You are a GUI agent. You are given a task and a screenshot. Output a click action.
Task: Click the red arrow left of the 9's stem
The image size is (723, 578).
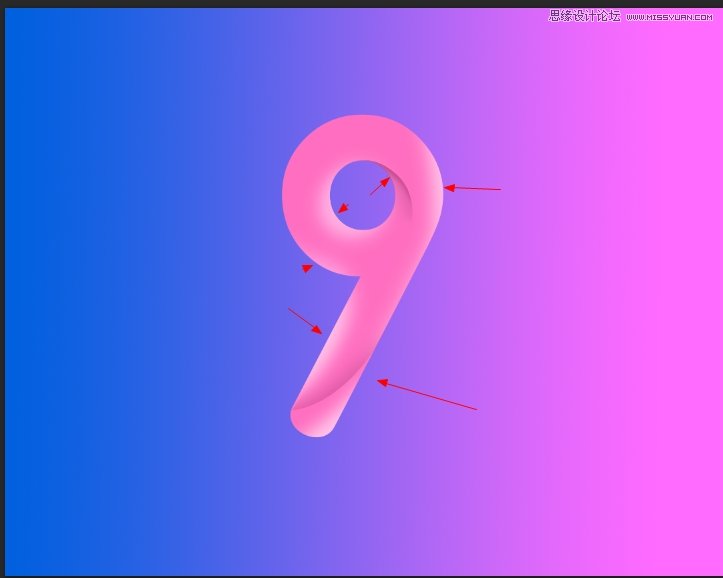(x=305, y=321)
